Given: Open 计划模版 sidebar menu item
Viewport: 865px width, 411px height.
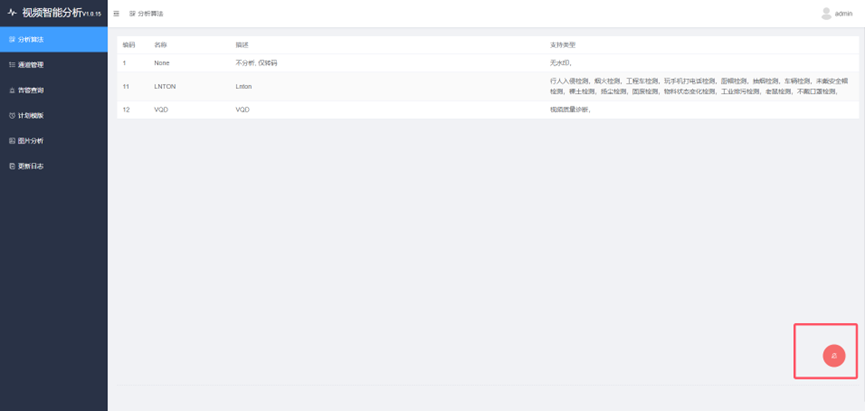Looking at the screenshot, I should 54,116.
